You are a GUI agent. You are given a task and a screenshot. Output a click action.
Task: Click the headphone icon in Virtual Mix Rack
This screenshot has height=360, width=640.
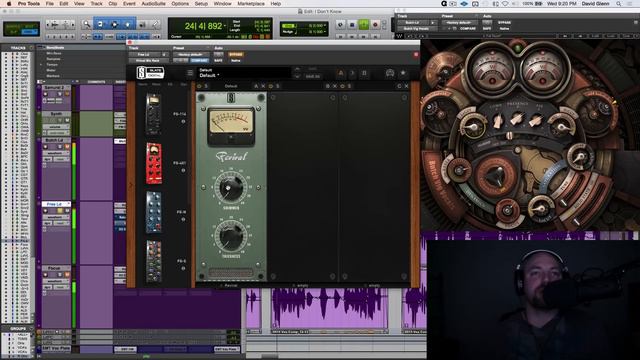[390, 73]
